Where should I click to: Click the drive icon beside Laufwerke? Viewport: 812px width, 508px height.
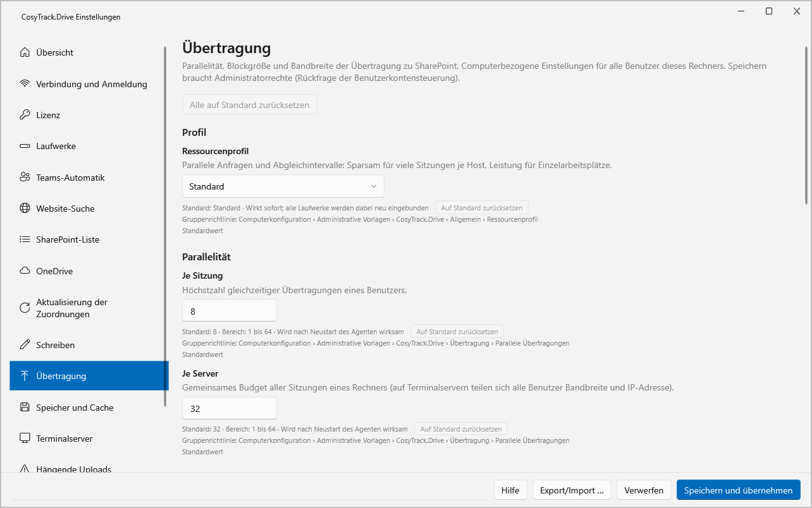click(25, 146)
